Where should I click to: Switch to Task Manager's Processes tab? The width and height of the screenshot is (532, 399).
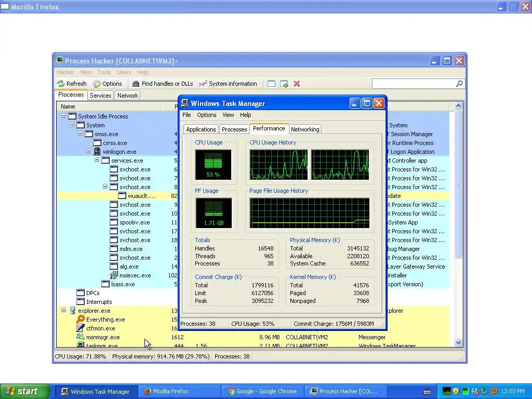234,129
